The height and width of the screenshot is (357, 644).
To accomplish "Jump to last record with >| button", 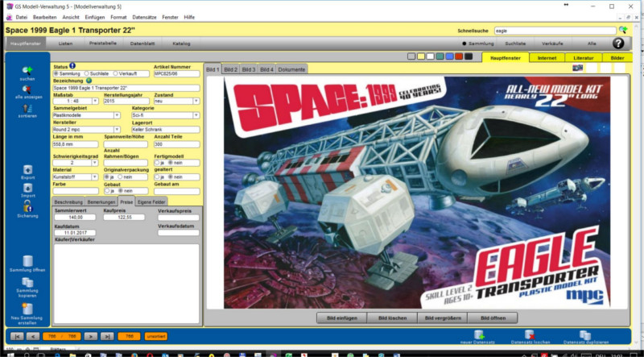I will [x=107, y=336].
